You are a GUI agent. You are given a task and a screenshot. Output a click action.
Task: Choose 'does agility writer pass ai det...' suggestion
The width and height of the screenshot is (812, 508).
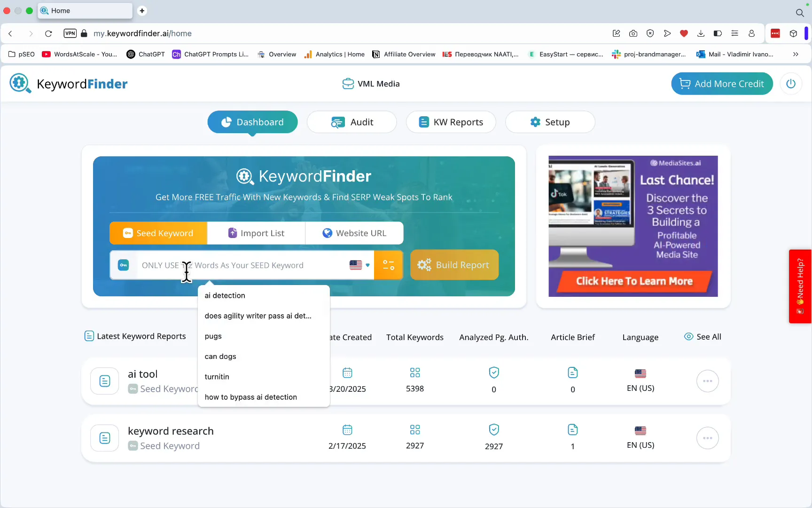tap(264, 316)
